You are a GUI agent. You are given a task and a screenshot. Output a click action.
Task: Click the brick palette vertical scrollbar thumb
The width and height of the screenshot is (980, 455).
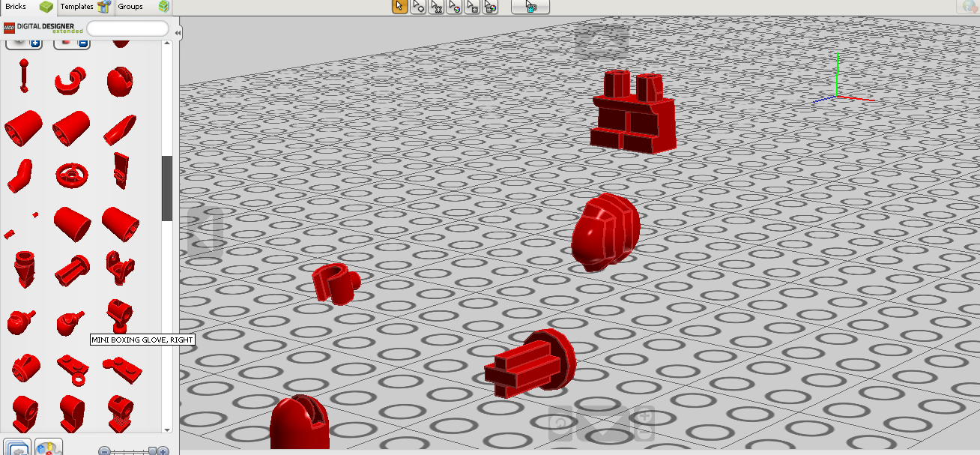click(x=167, y=188)
